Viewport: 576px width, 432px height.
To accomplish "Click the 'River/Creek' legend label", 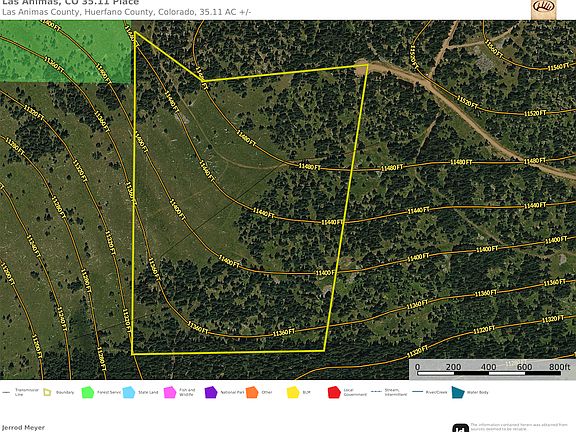I will 436,392.
